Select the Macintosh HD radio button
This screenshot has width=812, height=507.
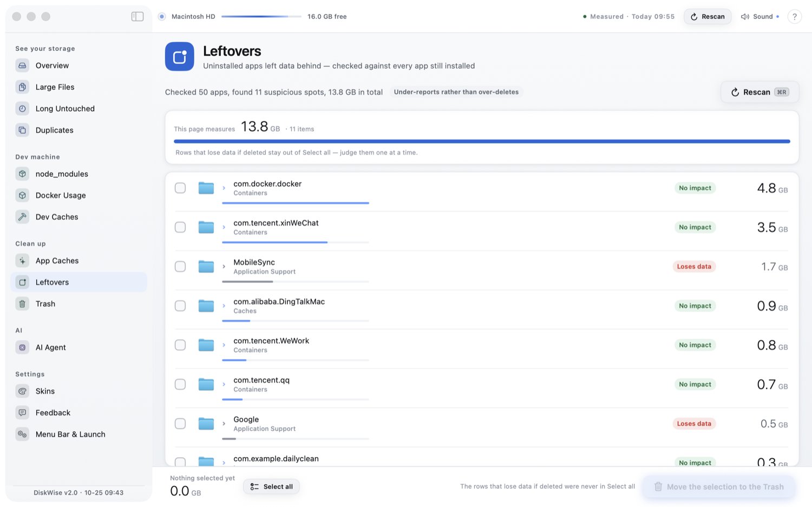point(162,17)
